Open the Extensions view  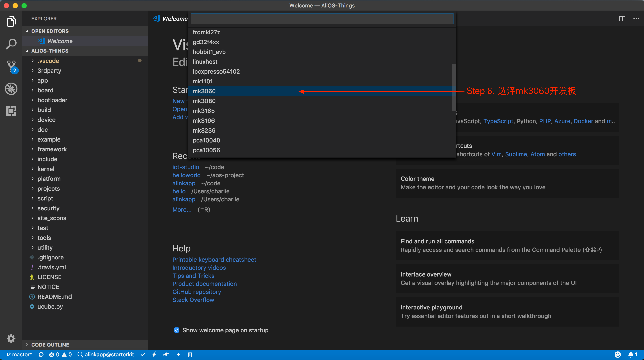[x=11, y=111]
